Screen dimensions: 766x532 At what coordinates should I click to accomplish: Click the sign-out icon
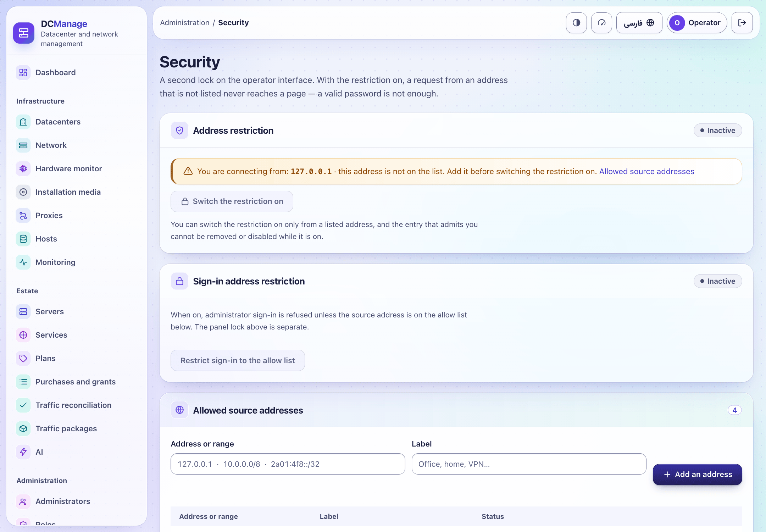[x=742, y=23]
